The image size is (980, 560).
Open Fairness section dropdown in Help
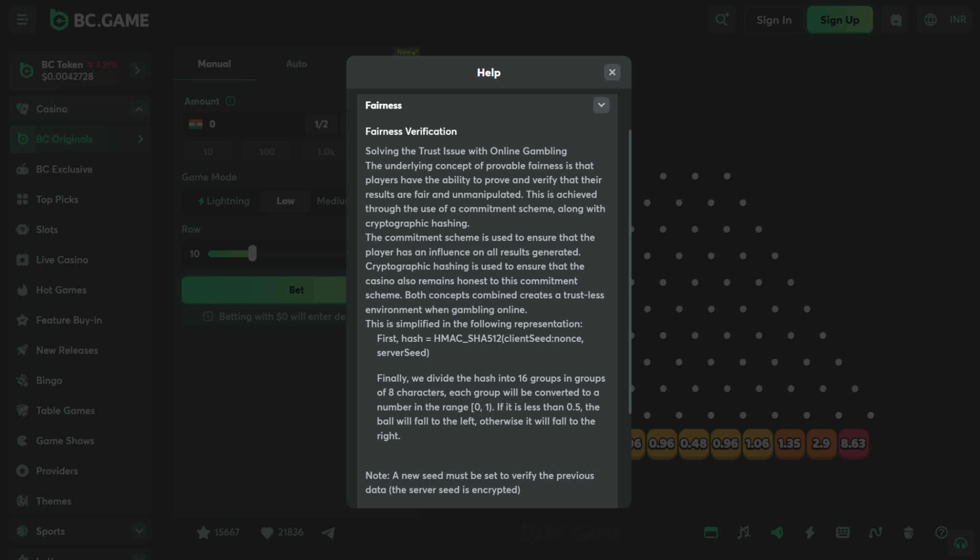[x=601, y=105]
